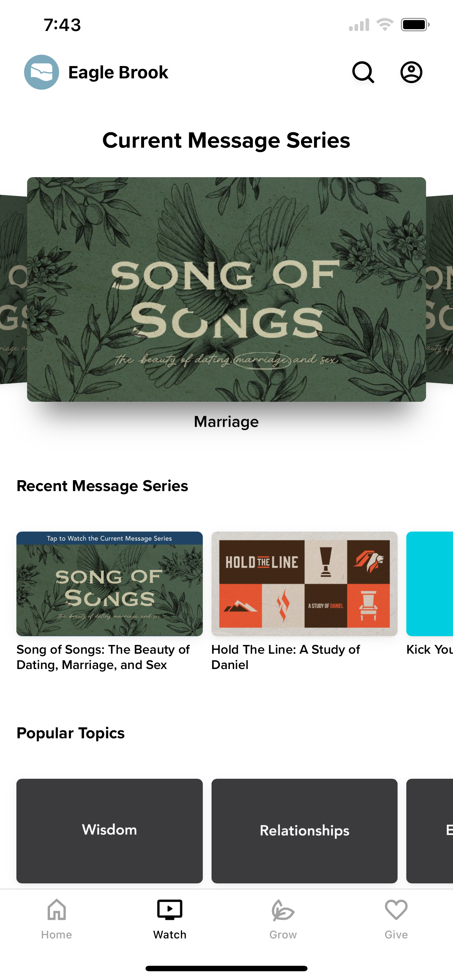Tap the Home house icon
Screen dimensions: 453x980
pos(57,910)
